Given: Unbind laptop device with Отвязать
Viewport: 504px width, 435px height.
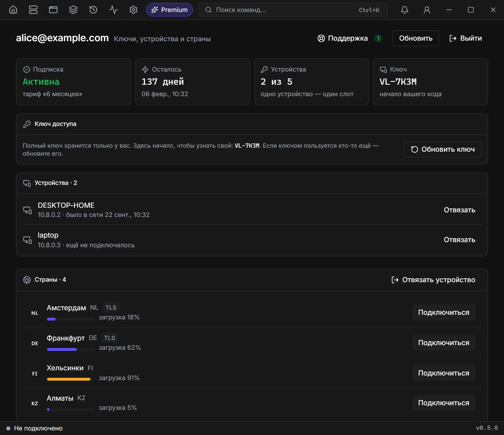Looking at the screenshot, I should 459,240.
